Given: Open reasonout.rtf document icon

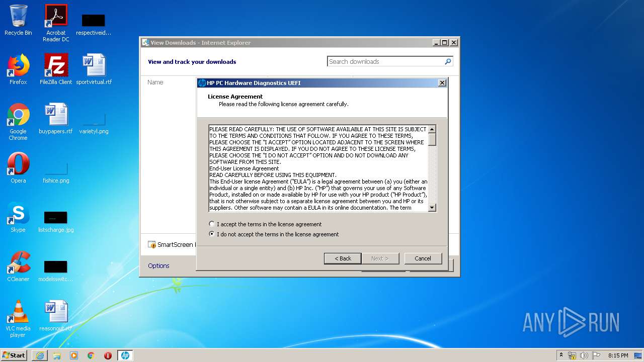Looking at the screenshot, I should (56, 316).
